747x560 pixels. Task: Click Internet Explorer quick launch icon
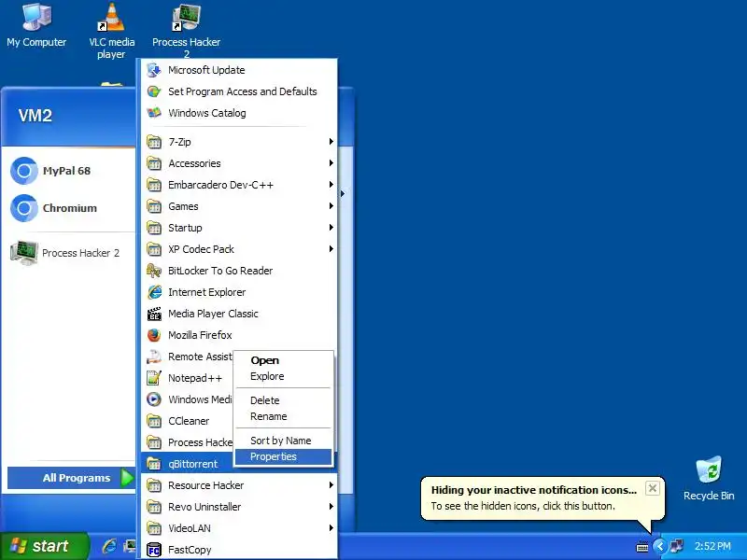(x=109, y=546)
